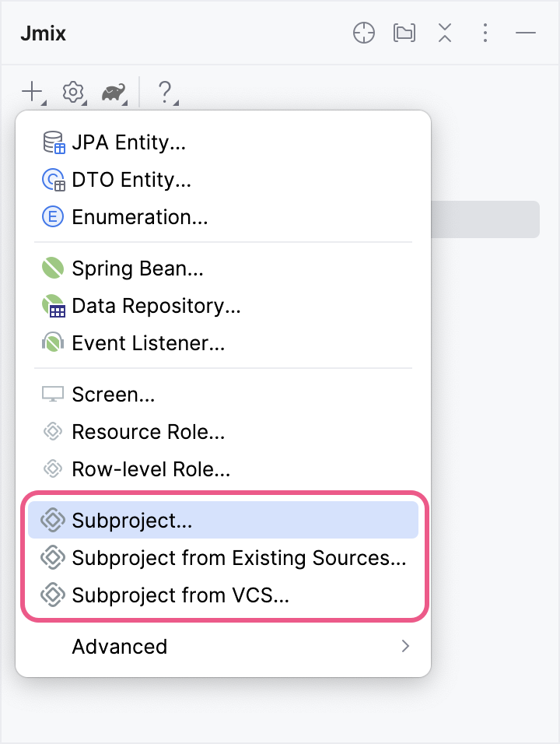Click the Event Listener bean icon

click(52, 343)
